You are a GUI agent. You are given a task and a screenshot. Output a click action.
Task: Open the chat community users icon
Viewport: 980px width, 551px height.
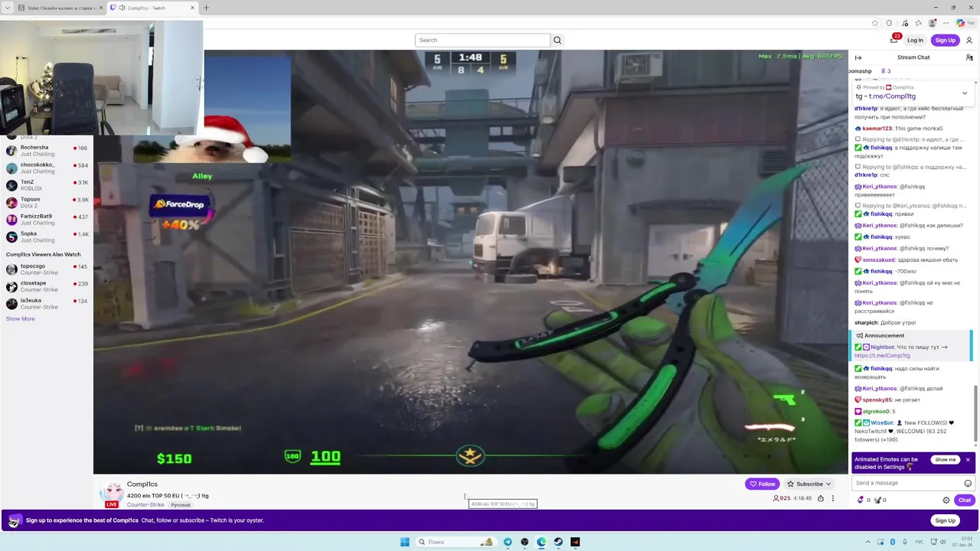point(969,57)
